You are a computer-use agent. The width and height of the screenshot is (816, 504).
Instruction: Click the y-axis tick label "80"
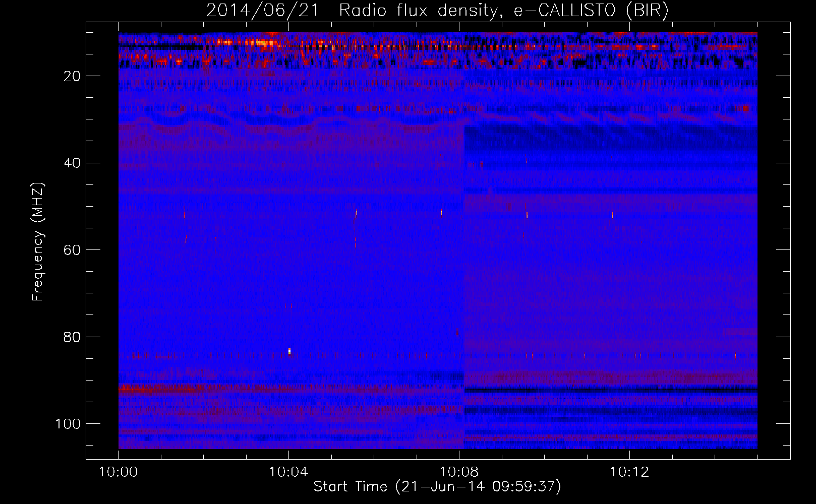click(x=73, y=337)
